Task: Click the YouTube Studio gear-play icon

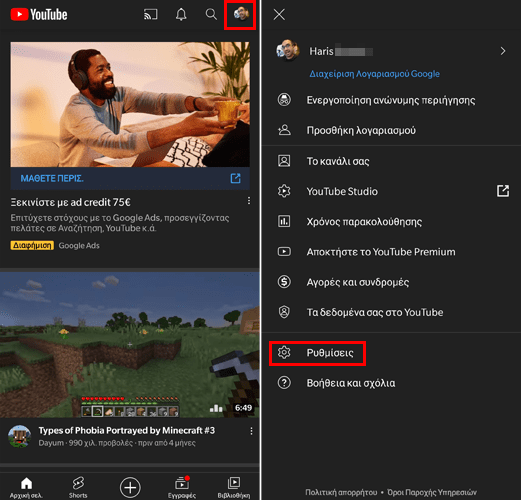Action: 284,191
